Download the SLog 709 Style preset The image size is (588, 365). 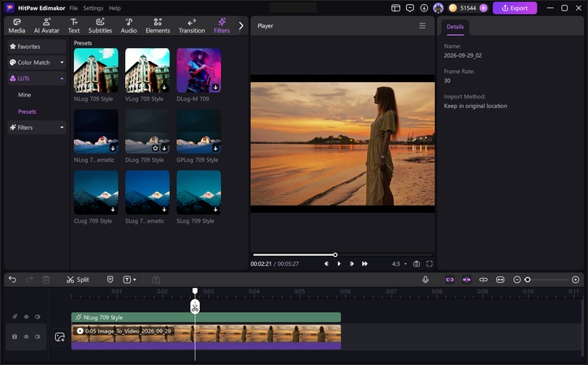[x=215, y=210]
